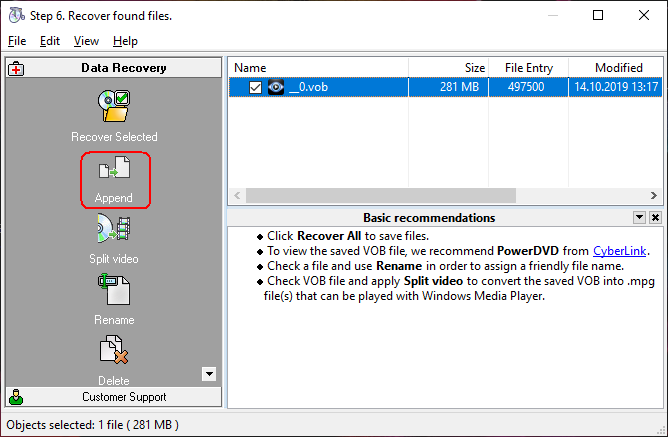Expand the Data Recovery panel header
Viewport: 668px width, 437px height.
pos(114,68)
